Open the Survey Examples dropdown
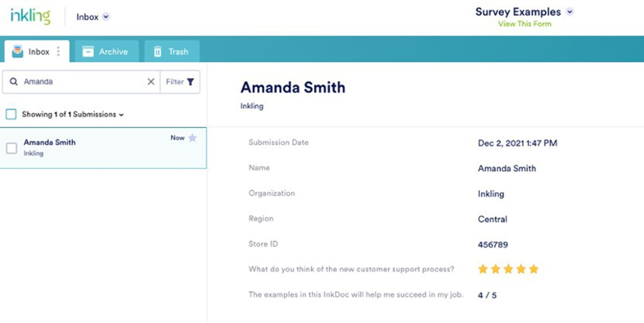The height and width of the screenshot is (323, 644). coord(570,12)
